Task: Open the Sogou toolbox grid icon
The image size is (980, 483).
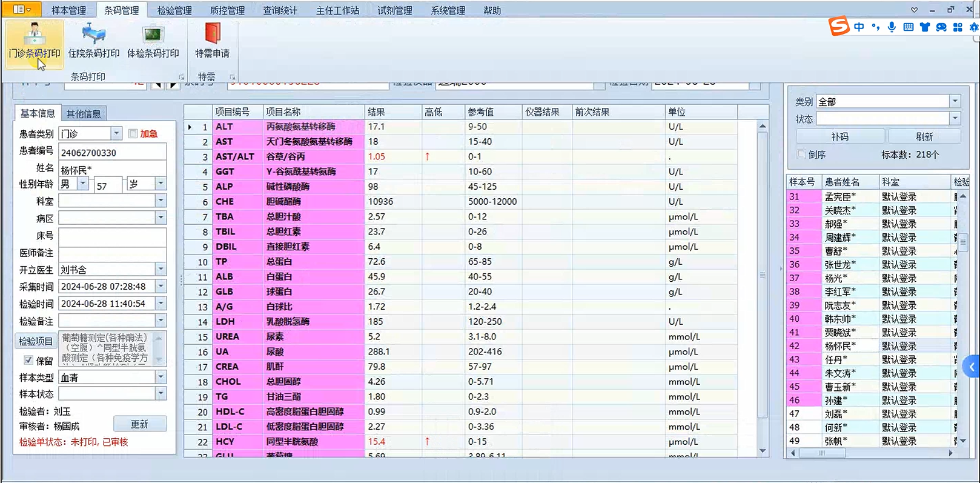Action: click(x=958, y=27)
